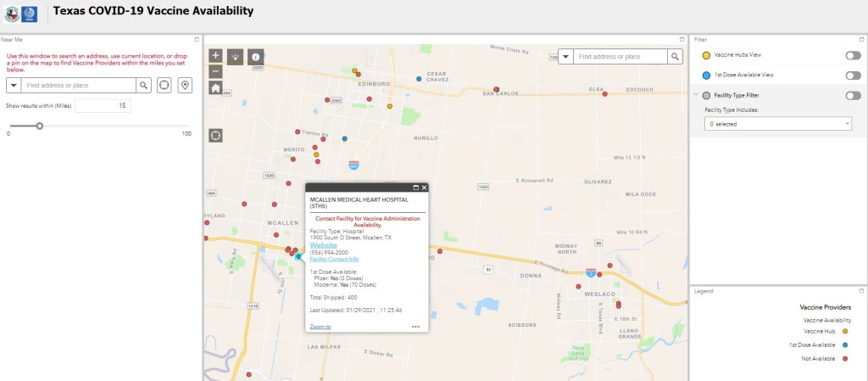Zoom in on the map
This screenshot has height=381, width=868.
[215, 56]
